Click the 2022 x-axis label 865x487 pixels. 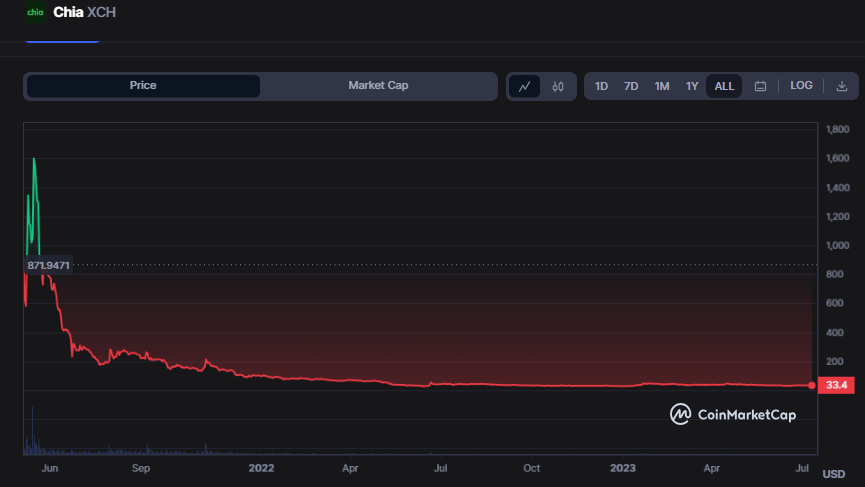coord(261,468)
